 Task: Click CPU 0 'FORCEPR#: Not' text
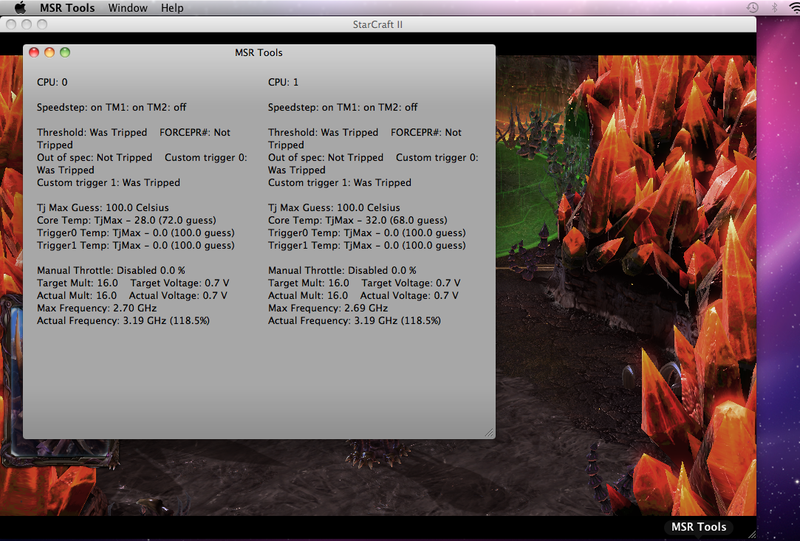pos(195,133)
